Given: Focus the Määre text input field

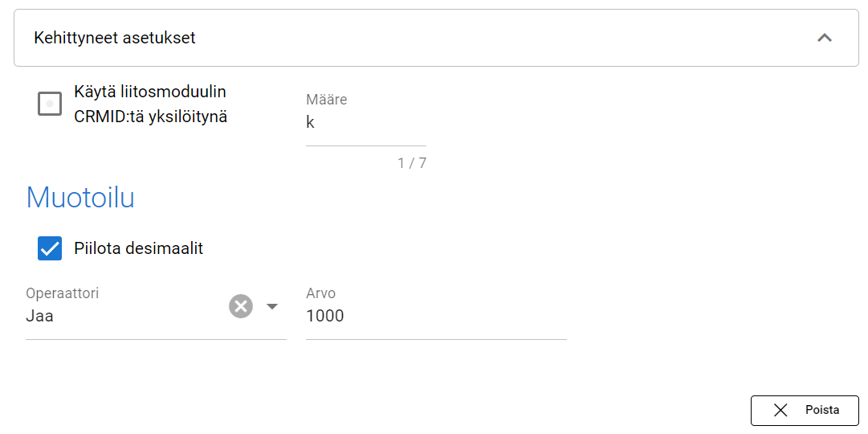Looking at the screenshot, I should coord(365,125).
